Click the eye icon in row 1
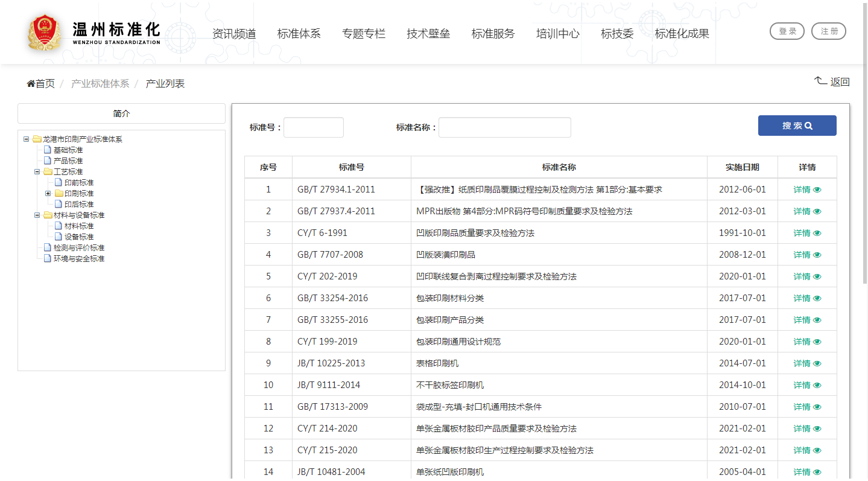 click(x=817, y=190)
